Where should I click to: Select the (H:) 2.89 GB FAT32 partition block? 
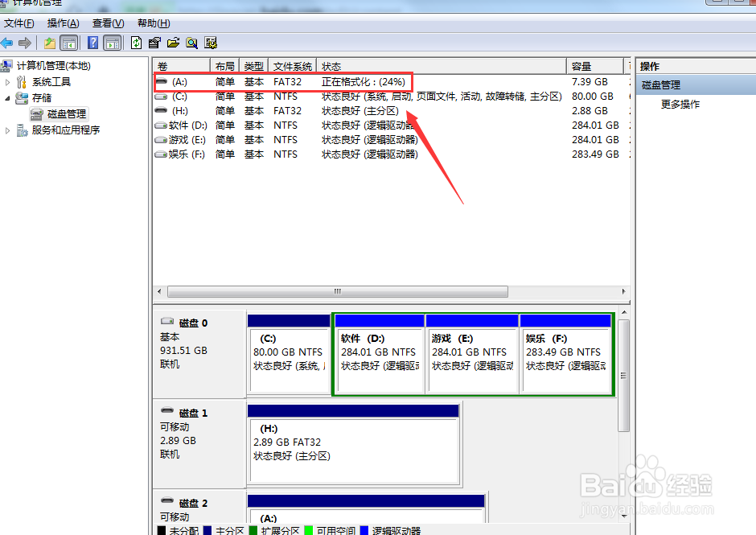353,444
